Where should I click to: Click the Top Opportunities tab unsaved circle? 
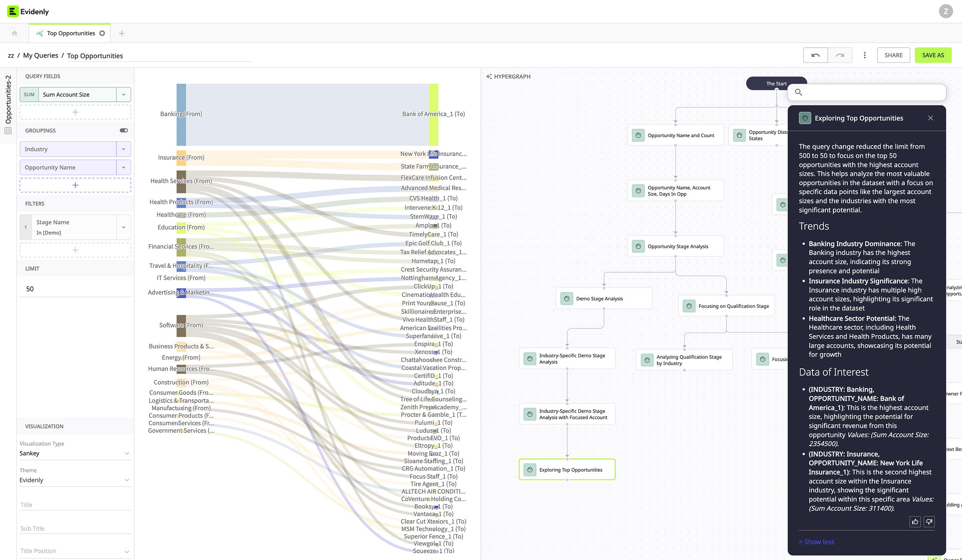tap(102, 33)
